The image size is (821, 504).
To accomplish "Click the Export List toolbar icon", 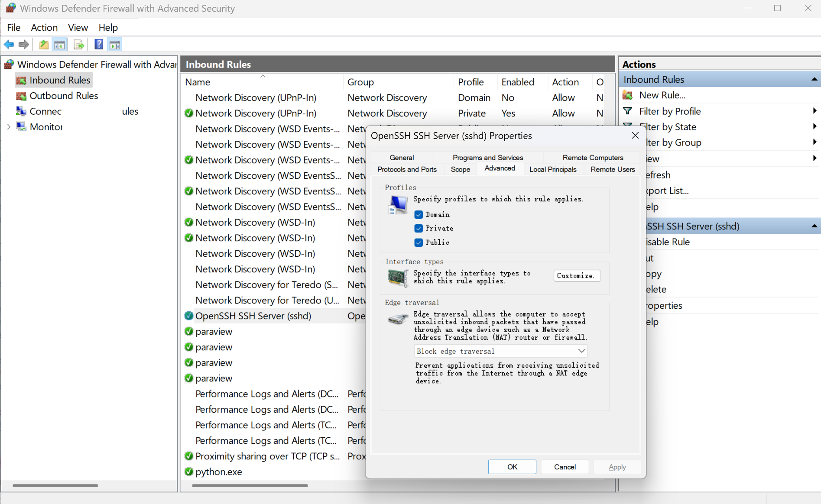I will (x=78, y=44).
